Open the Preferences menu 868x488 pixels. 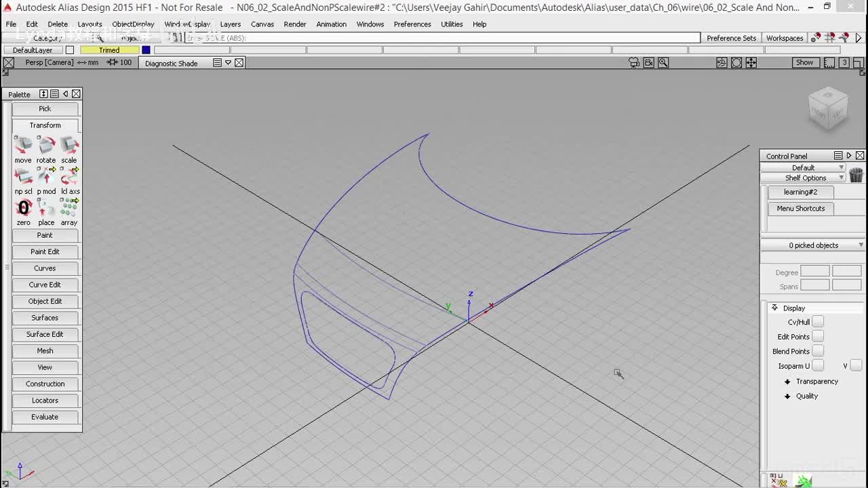pyautogui.click(x=412, y=24)
